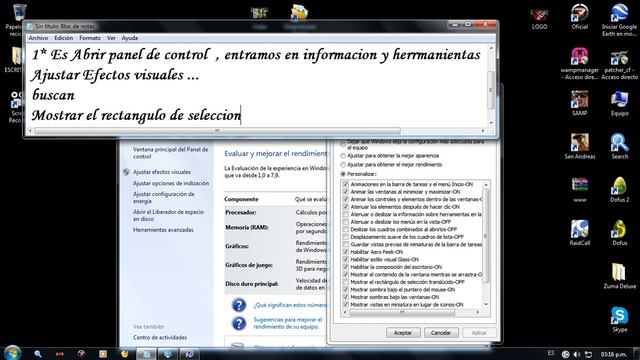Open the patcher_cf desktop shortcut
Viewport: 640px width, 360px height.
[x=619, y=64]
